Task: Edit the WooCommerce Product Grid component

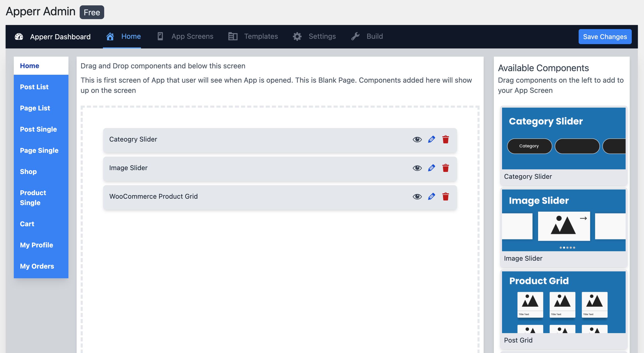Action: 431,196
